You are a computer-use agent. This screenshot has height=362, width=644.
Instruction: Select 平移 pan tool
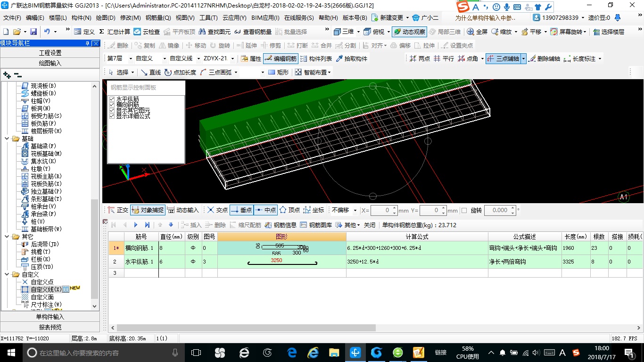531,32
